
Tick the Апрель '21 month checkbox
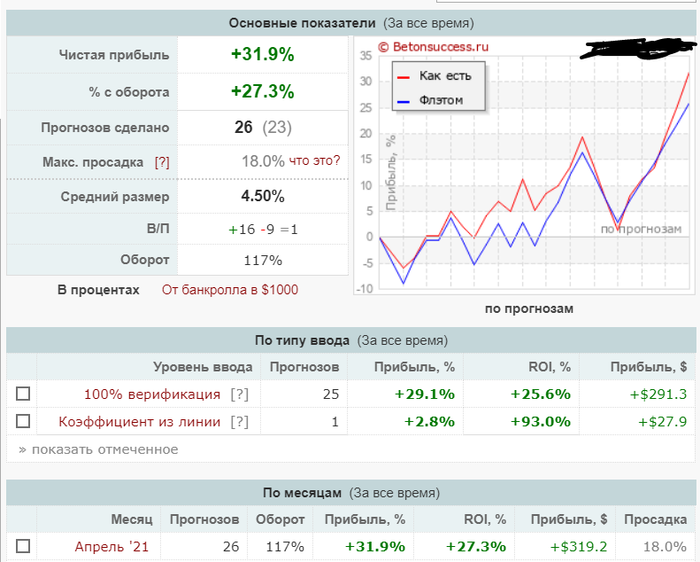[x=23, y=546]
